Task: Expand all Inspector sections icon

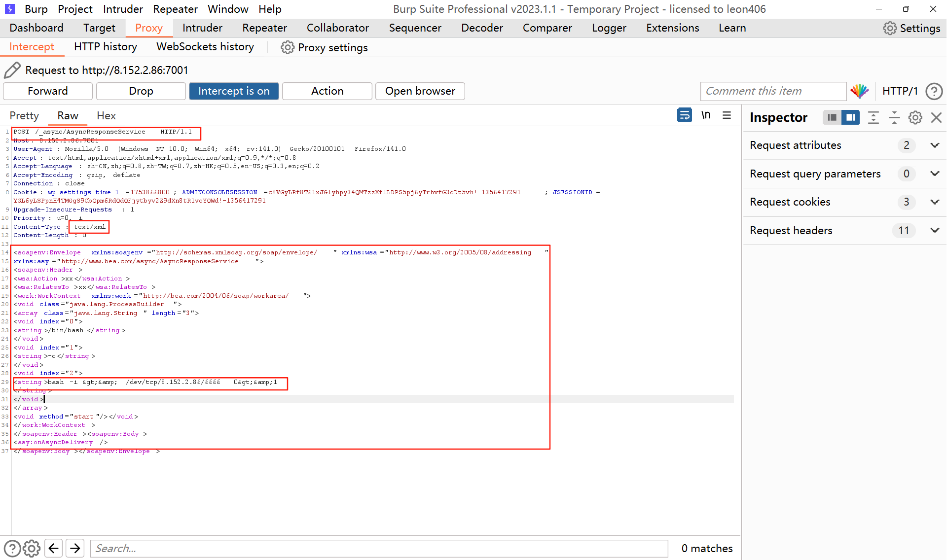Action: pos(874,117)
